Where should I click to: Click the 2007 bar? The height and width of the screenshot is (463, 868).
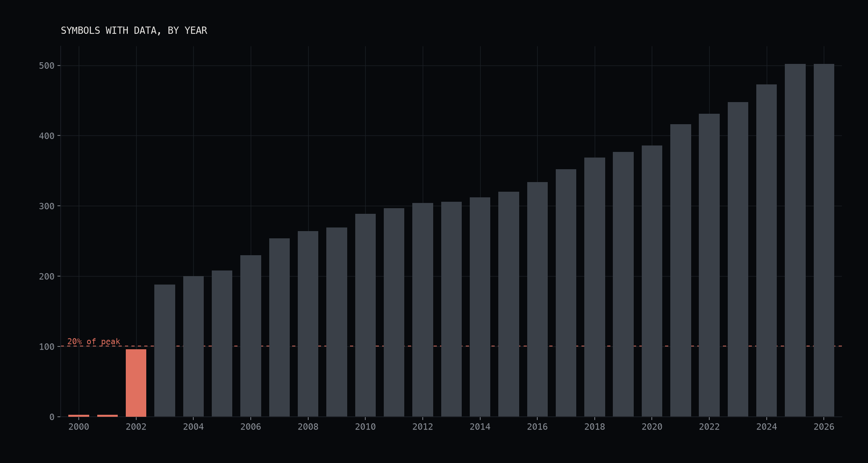279,328
